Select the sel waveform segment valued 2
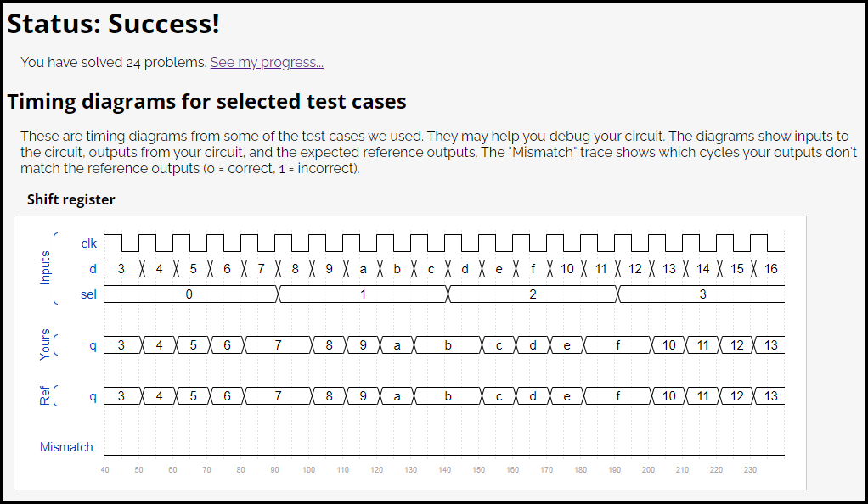This screenshot has width=868, height=504. pos(533,294)
